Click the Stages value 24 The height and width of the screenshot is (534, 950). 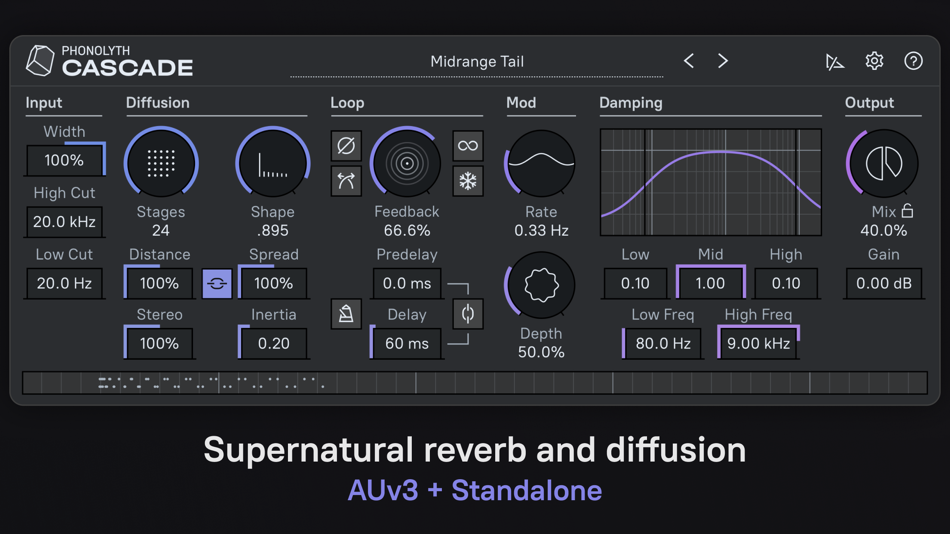[161, 230]
